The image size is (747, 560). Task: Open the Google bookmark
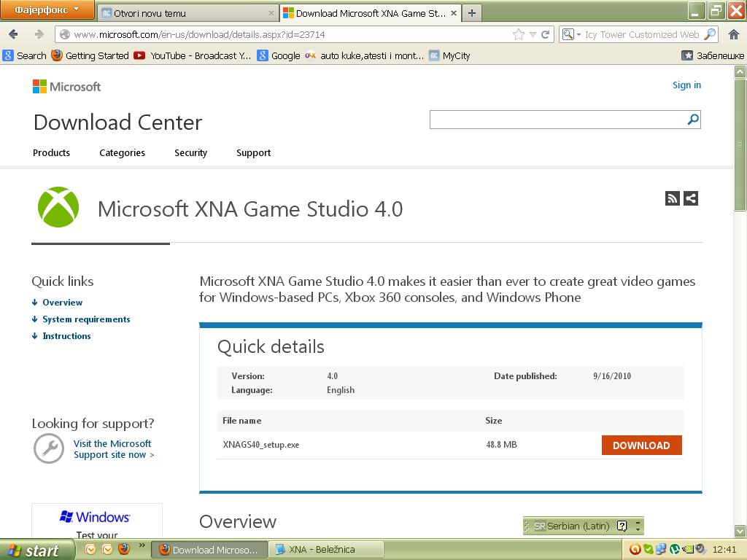[x=279, y=55]
